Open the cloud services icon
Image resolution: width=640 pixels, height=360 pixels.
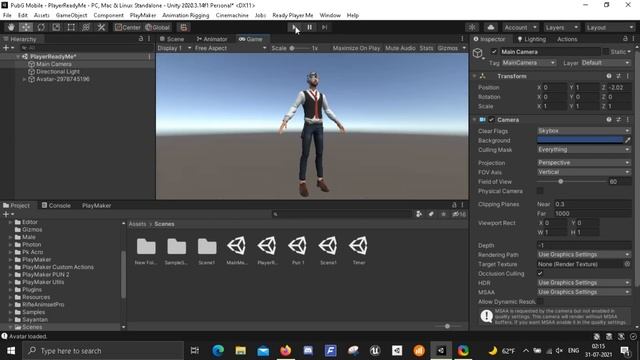click(x=491, y=27)
